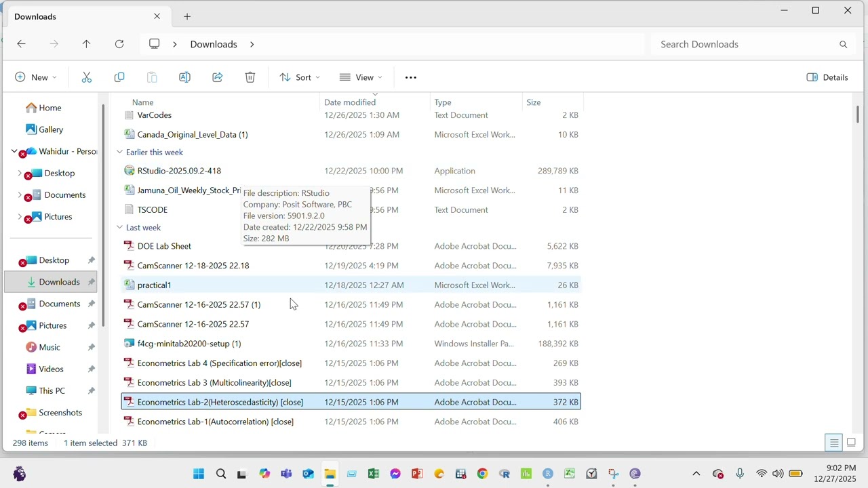Open Outlook from taskbar
The image size is (868, 488).
pyautogui.click(x=308, y=474)
